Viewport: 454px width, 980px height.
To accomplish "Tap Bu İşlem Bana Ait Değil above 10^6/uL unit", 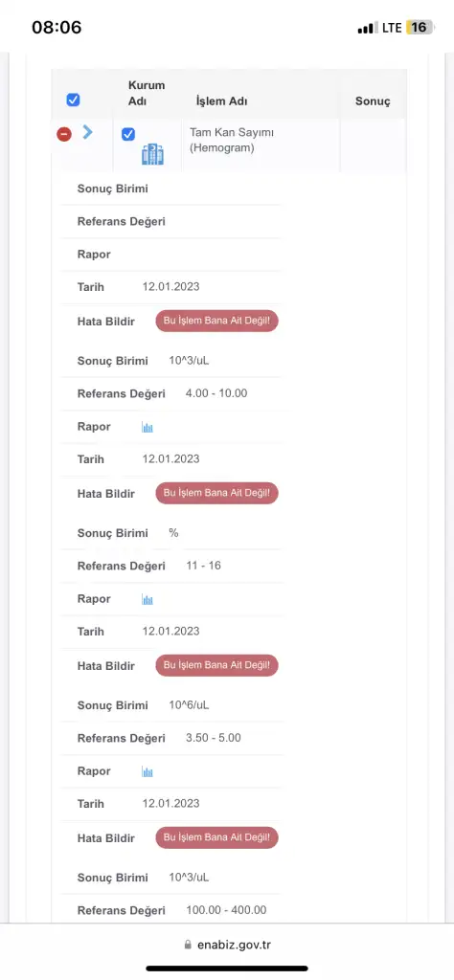I will click(x=217, y=666).
